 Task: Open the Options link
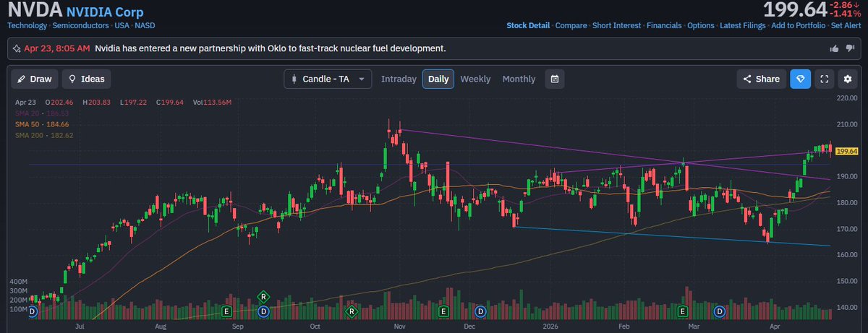[x=701, y=25]
